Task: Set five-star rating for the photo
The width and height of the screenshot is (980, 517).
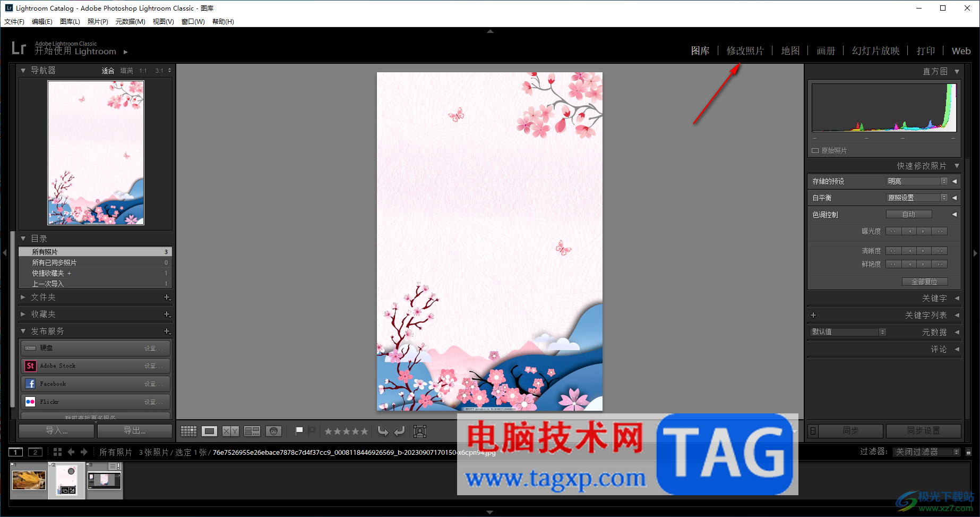Action: point(364,431)
